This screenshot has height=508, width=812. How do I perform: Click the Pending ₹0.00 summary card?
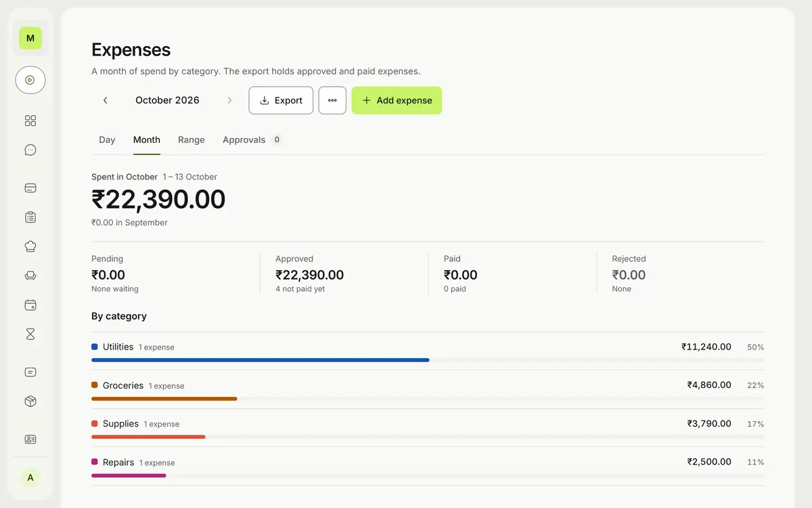click(175, 273)
